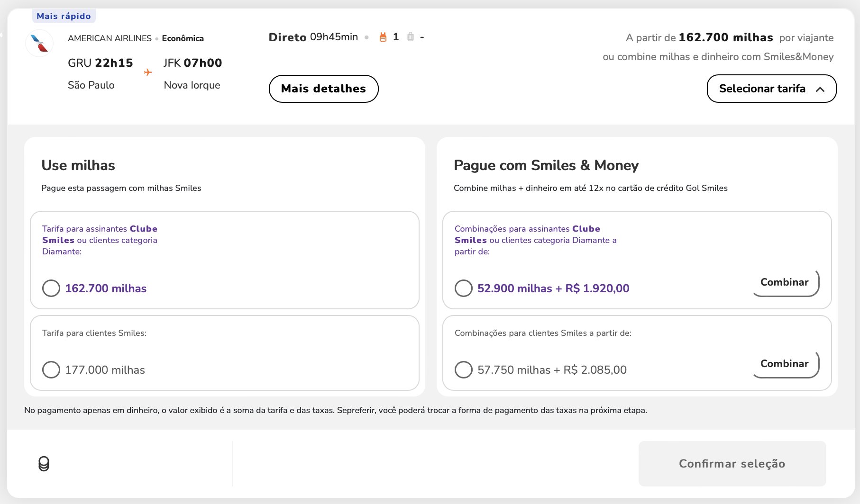Image resolution: width=860 pixels, height=504 pixels.
Task: Click the Use milhas heading
Action: 78,165
